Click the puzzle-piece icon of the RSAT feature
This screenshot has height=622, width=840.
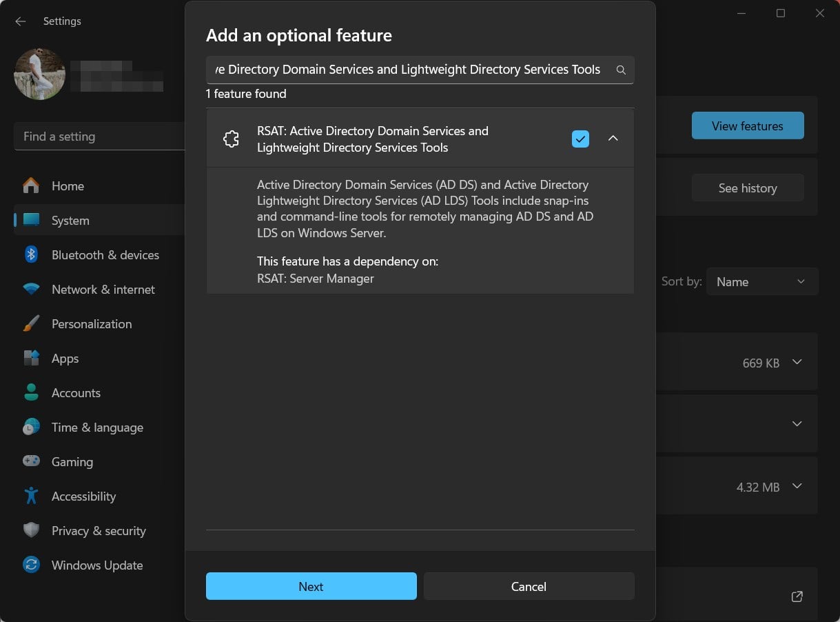click(x=232, y=139)
